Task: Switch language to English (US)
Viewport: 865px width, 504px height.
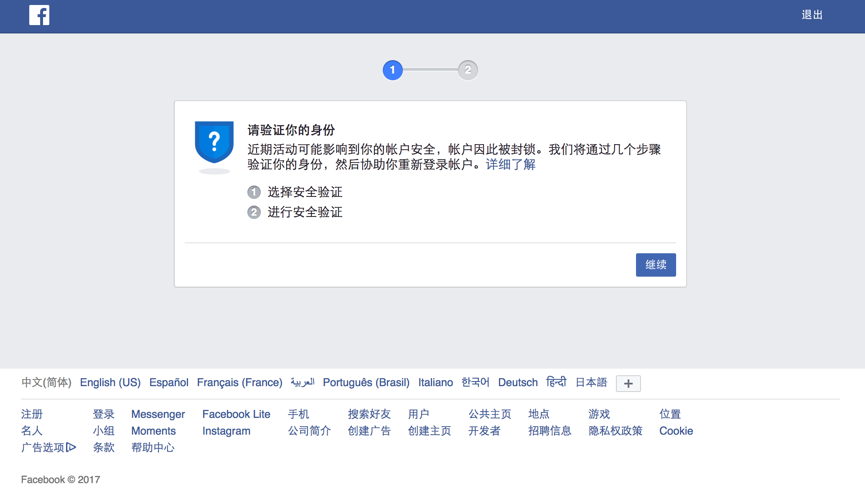Action: pyautogui.click(x=110, y=382)
